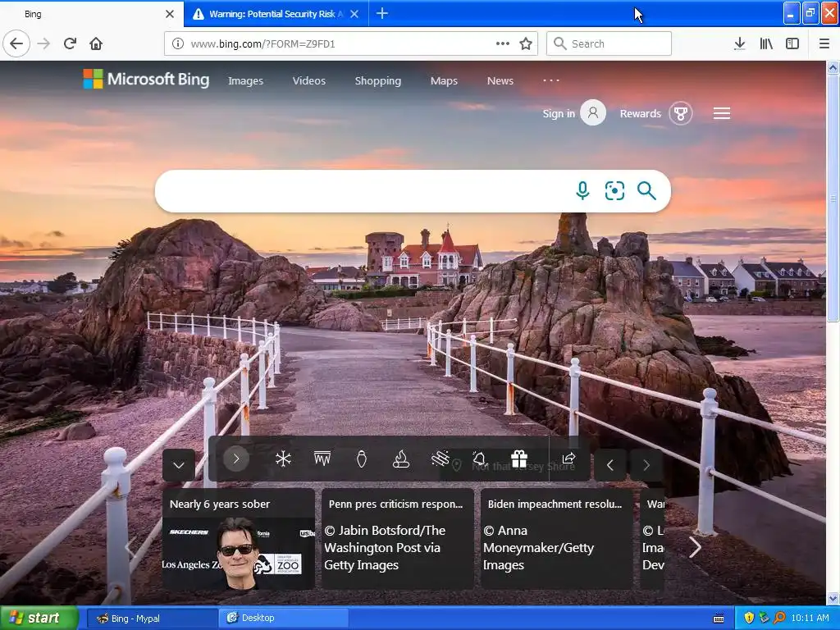The width and height of the screenshot is (840, 630).
Task: Bookmark this page with the star icon
Action: tap(526, 43)
